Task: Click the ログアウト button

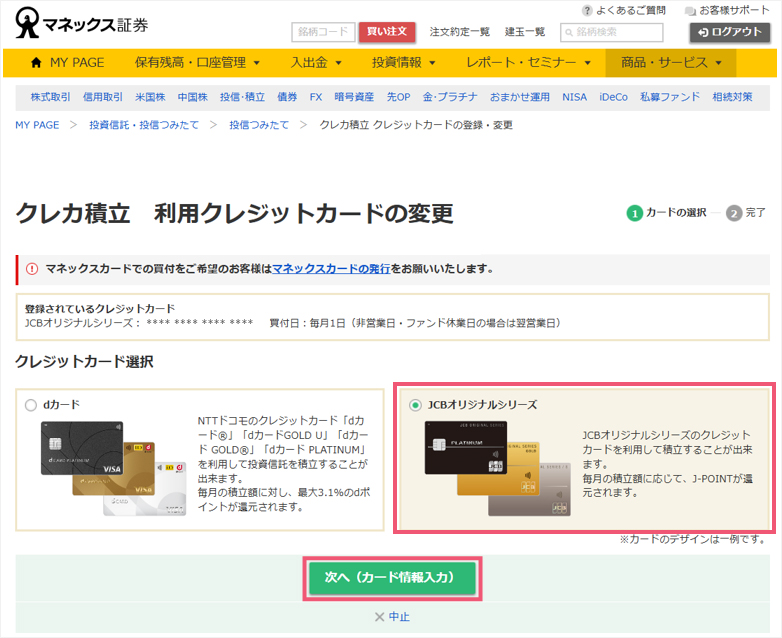Action: 730,32
